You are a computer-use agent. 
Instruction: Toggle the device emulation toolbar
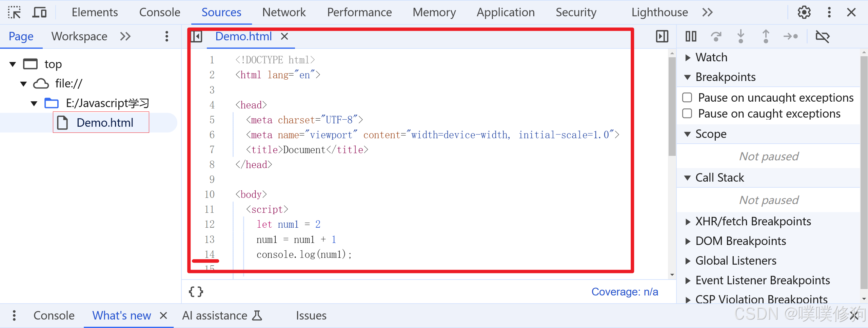coord(39,12)
